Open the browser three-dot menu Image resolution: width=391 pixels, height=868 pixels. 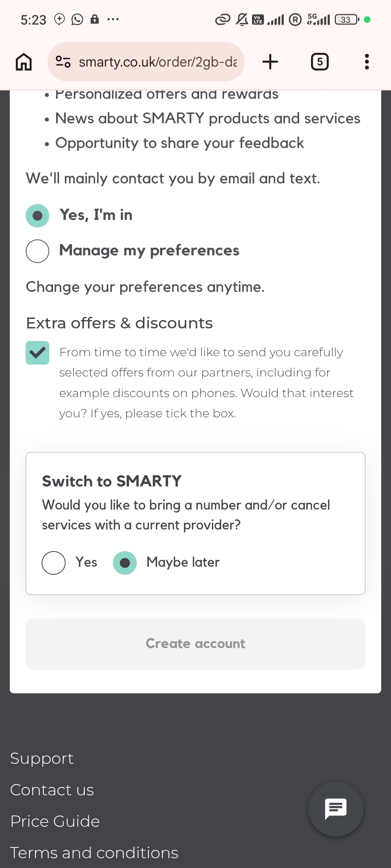[x=367, y=62]
